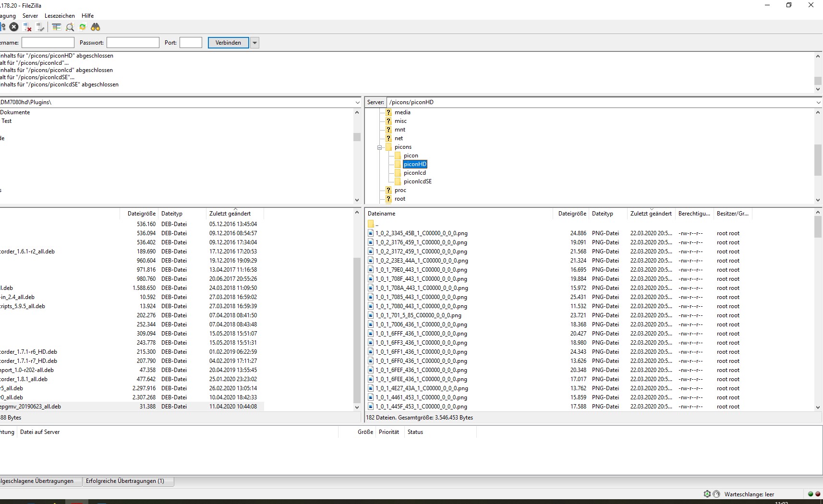Cancel the current operation with the X icon
This screenshot has width=823, height=504.
point(14,27)
